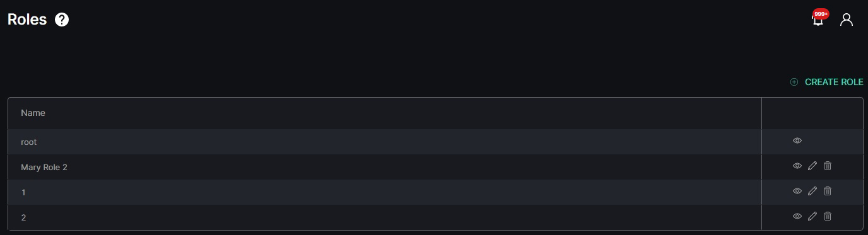
Task: Open the help icon next to Roles
Action: coord(62,20)
